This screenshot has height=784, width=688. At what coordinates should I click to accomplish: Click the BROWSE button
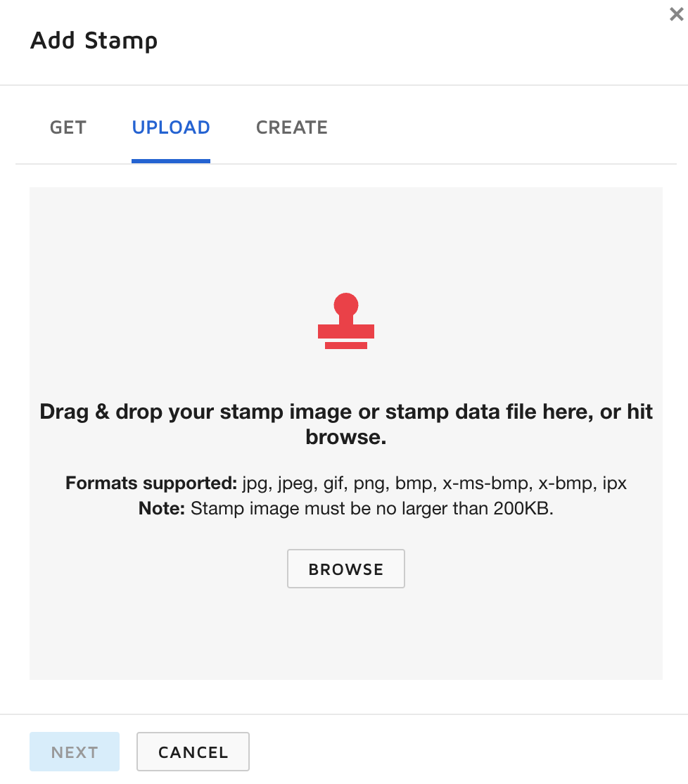(x=345, y=569)
